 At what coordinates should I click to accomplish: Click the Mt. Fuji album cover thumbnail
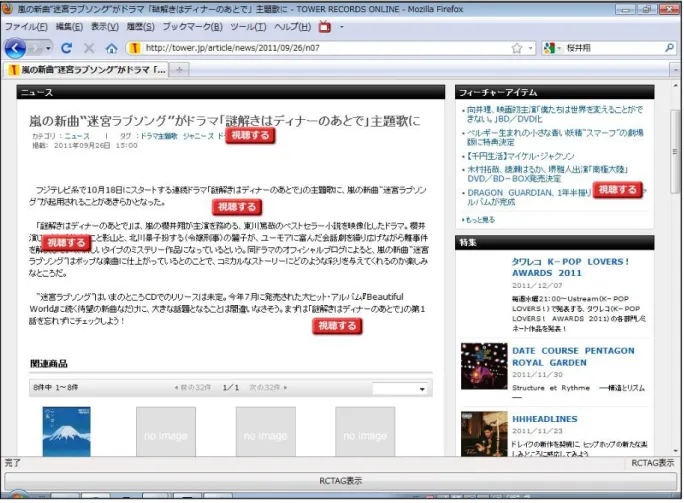pos(66,432)
